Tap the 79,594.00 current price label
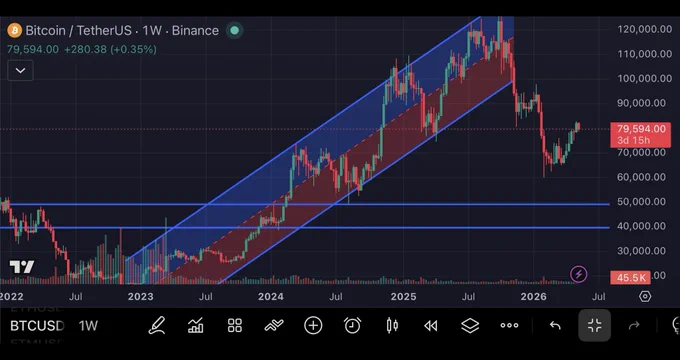 (x=641, y=129)
